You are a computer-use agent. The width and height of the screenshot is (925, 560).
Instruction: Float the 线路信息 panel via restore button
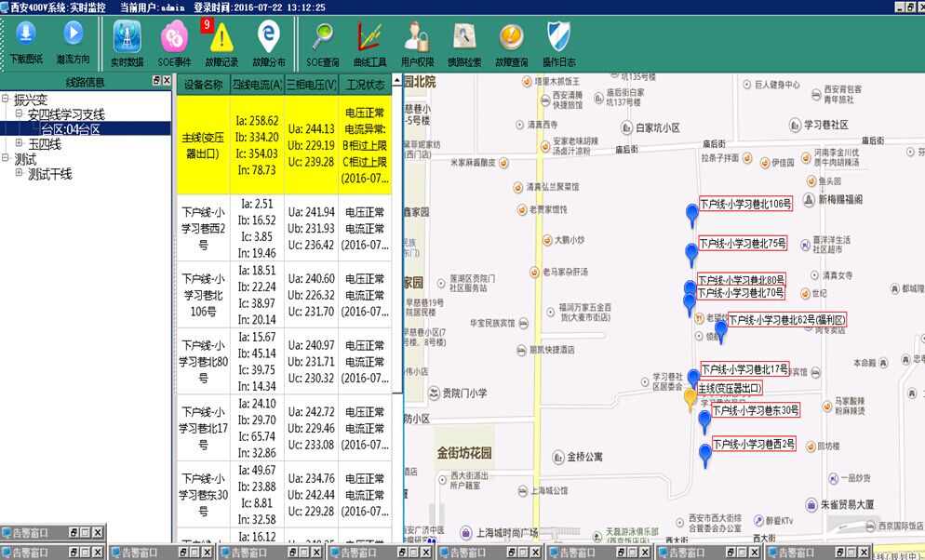156,80
